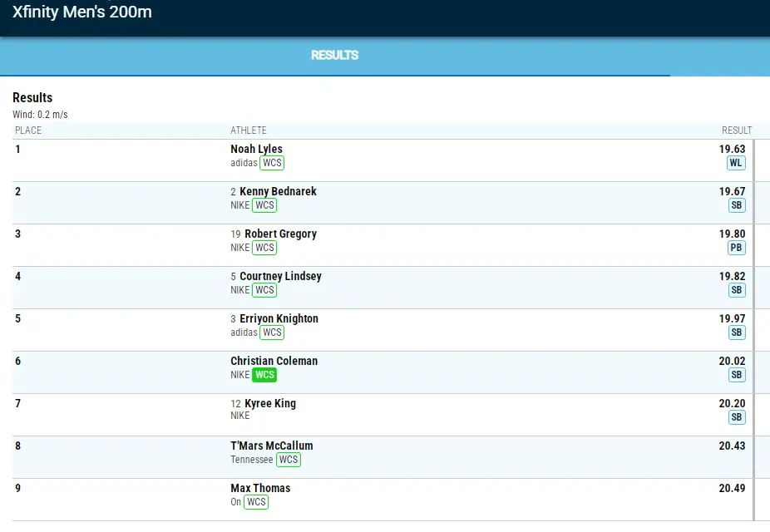770x532 pixels.
Task: Click WCS badge for Max Thomas
Action: pyautogui.click(x=256, y=502)
